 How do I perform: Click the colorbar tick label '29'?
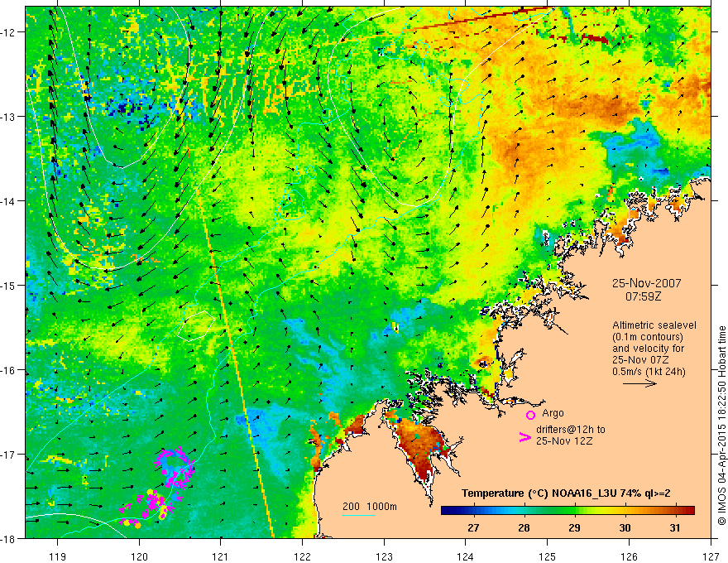tap(574, 528)
